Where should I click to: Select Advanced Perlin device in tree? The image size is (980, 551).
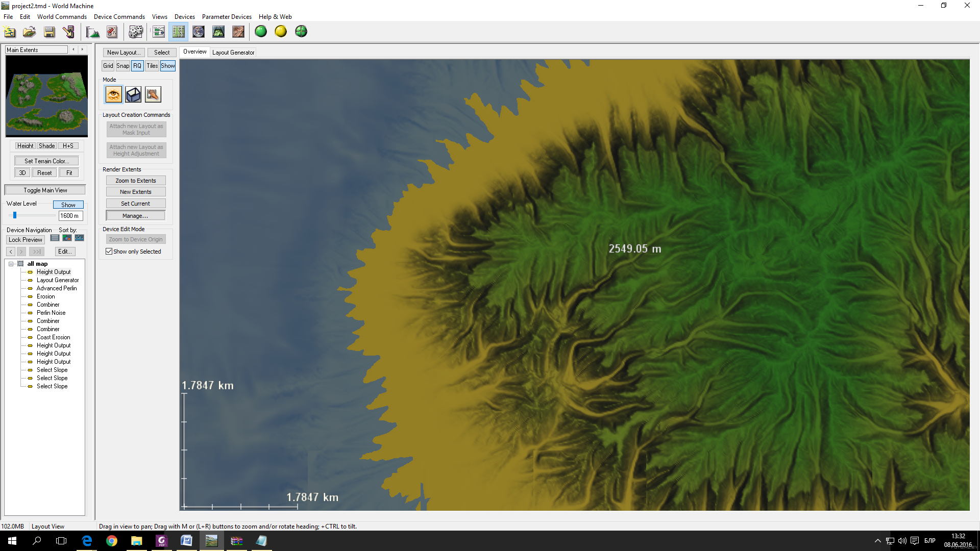[57, 288]
